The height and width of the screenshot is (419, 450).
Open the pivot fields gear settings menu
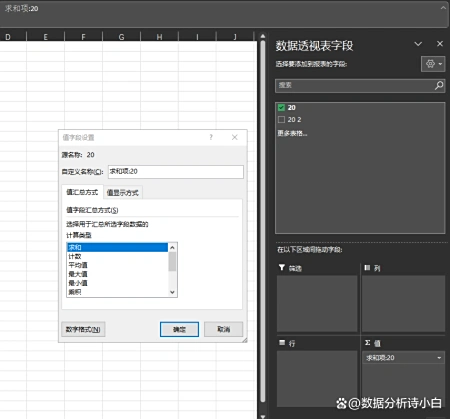pyautogui.click(x=433, y=64)
